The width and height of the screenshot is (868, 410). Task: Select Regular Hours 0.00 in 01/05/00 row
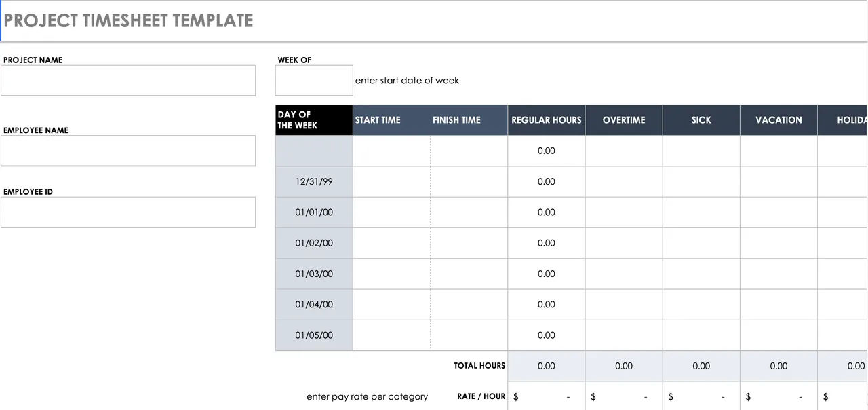[547, 335]
